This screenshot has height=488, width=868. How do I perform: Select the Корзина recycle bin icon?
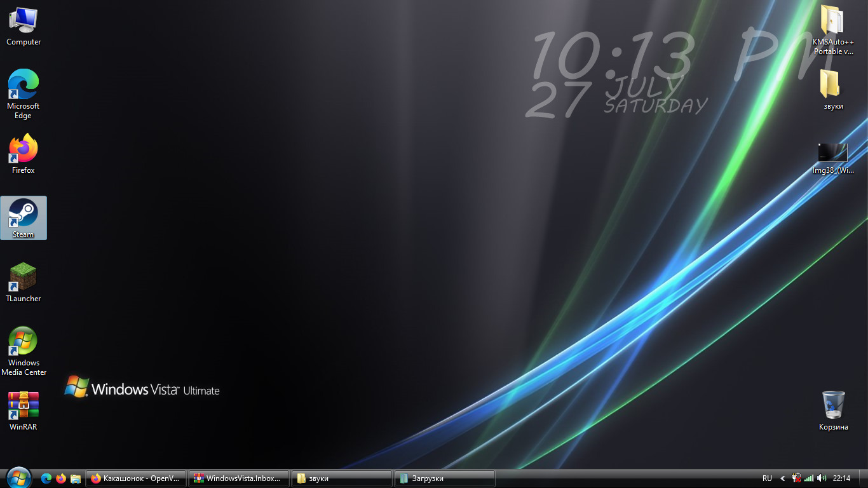tap(833, 410)
